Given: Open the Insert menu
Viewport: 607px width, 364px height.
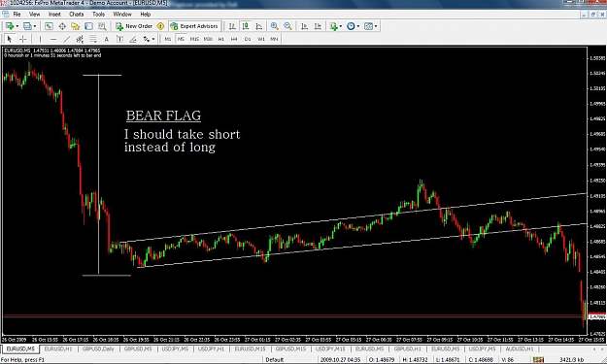Looking at the screenshot, I should [54, 15].
